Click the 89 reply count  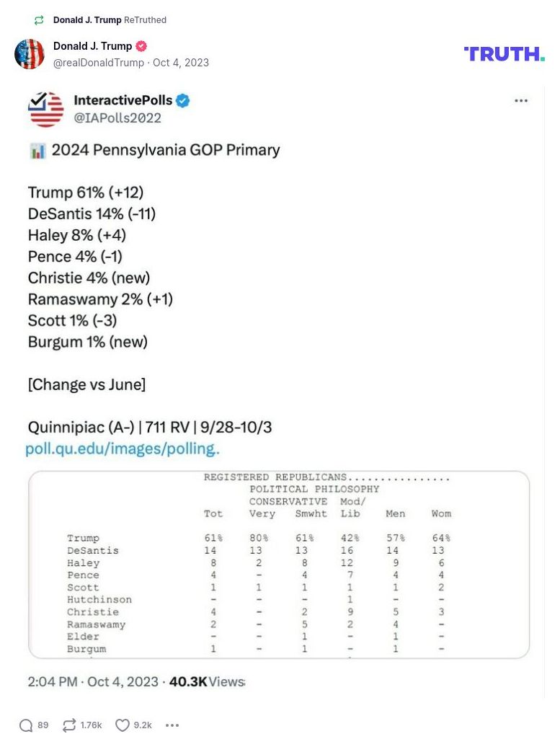43,725
